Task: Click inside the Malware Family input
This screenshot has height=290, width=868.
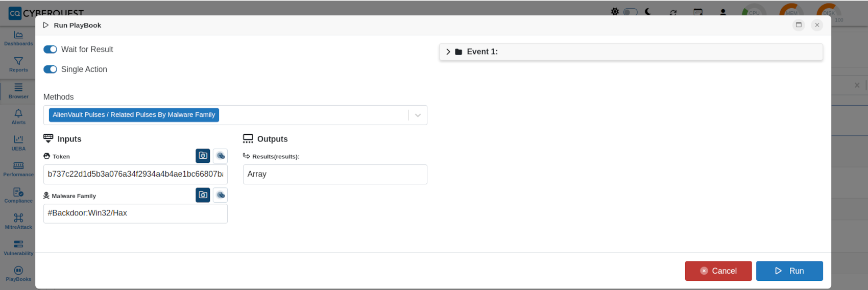Action: [135, 213]
